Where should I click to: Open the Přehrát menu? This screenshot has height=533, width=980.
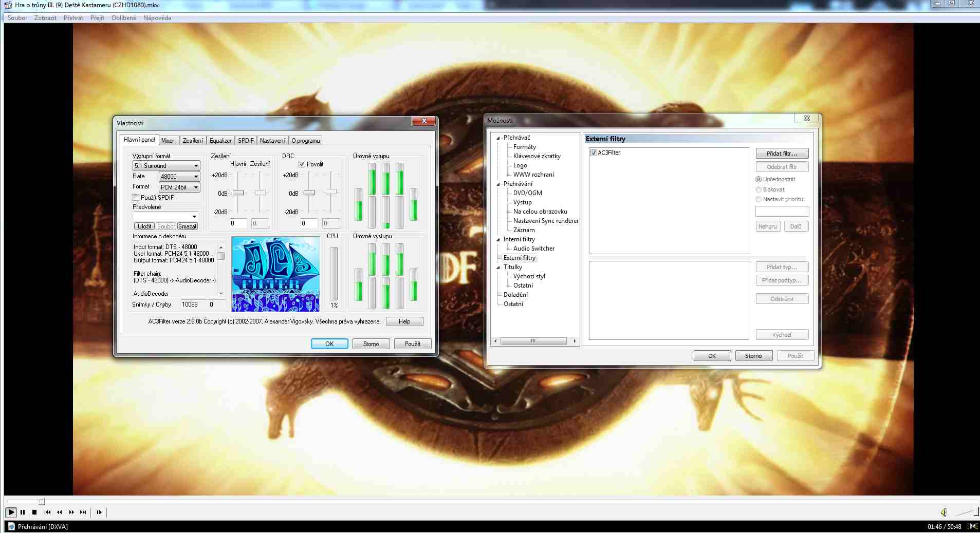[73, 18]
